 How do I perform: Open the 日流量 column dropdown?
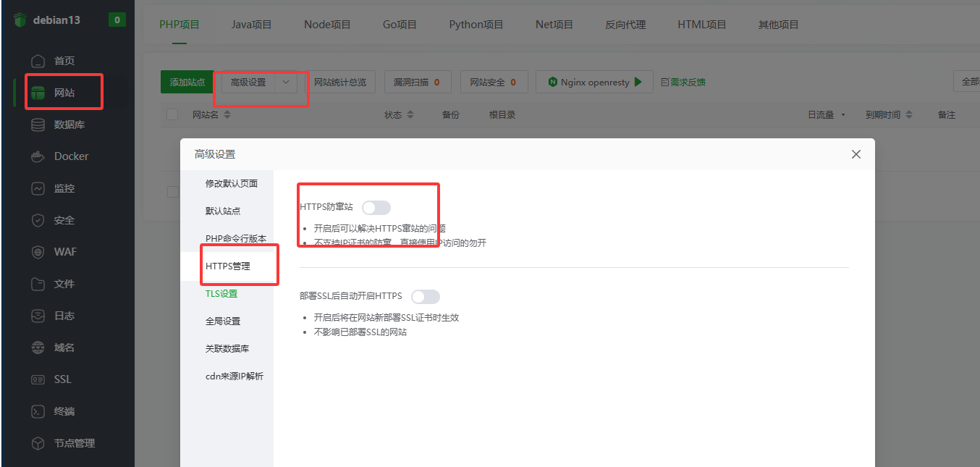click(843, 115)
